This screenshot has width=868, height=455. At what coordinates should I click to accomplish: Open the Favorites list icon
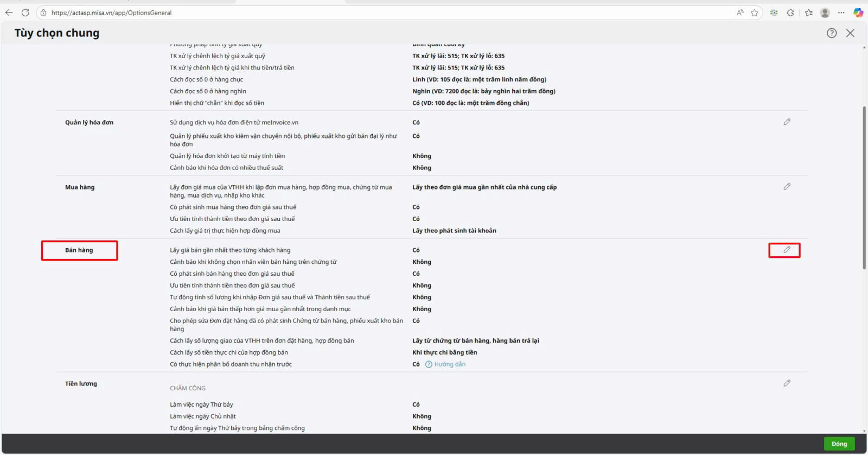pyautogui.click(x=808, y=12)
